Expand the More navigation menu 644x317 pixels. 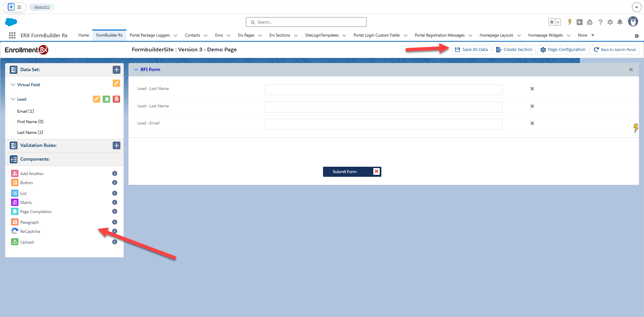click(x=586, y=35)
